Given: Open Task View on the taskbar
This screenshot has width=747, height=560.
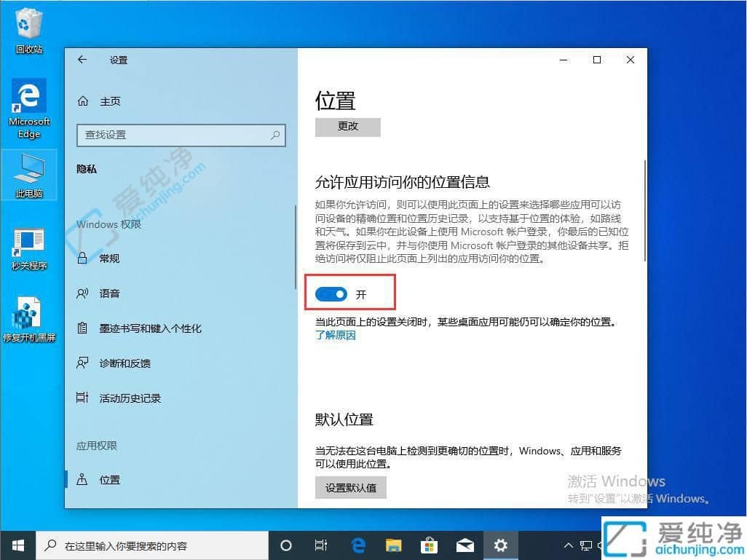Looking at the screenshot, I should [x=321, y=545].
